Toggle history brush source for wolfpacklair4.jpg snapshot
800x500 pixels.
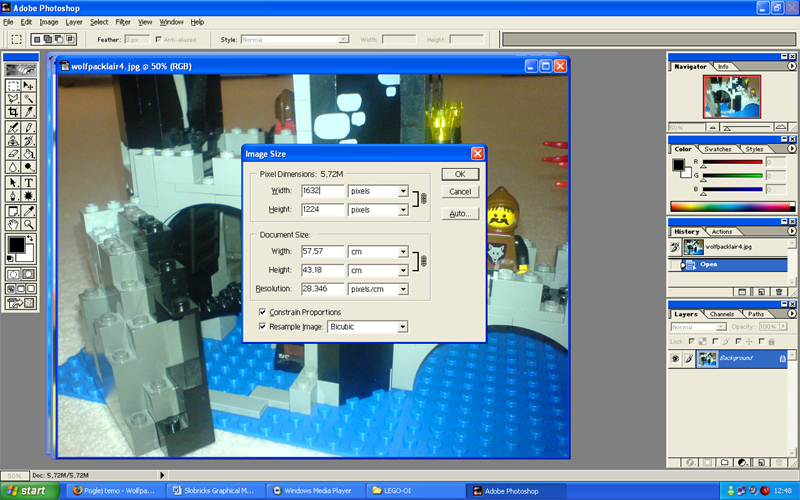point(675,247)
